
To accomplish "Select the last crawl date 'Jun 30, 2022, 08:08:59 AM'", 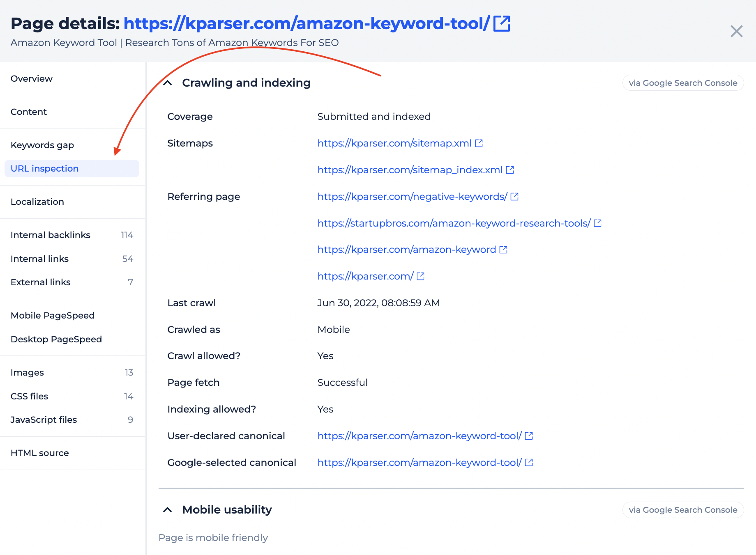I will (378, 303).
